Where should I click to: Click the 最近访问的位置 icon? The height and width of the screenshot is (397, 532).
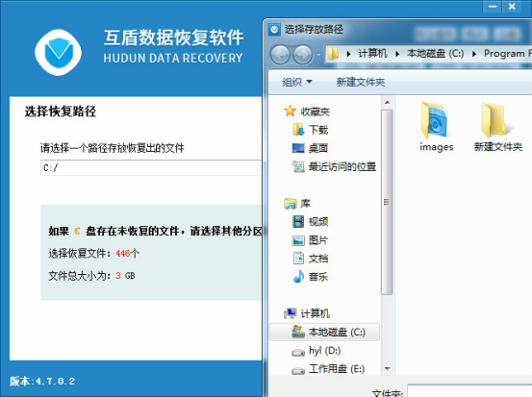pyautogui.click(x=298, y=166)
